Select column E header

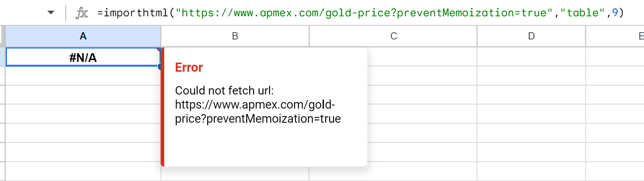pyautogui.click(x=640, y=36)
